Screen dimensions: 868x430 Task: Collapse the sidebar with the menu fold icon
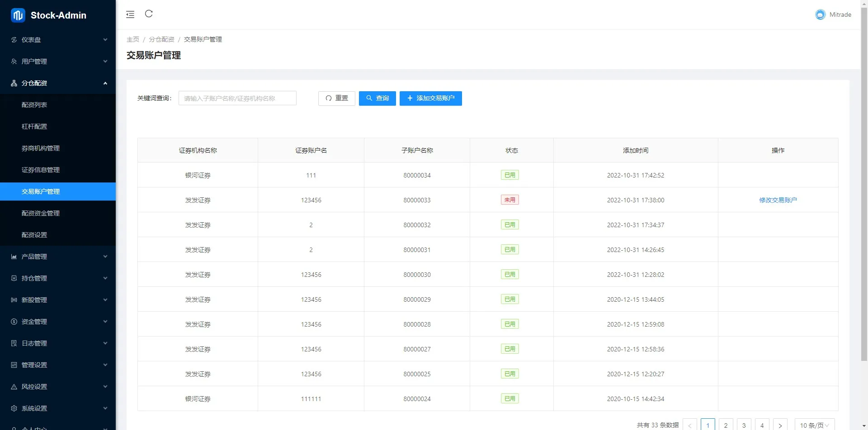[130, 14]
